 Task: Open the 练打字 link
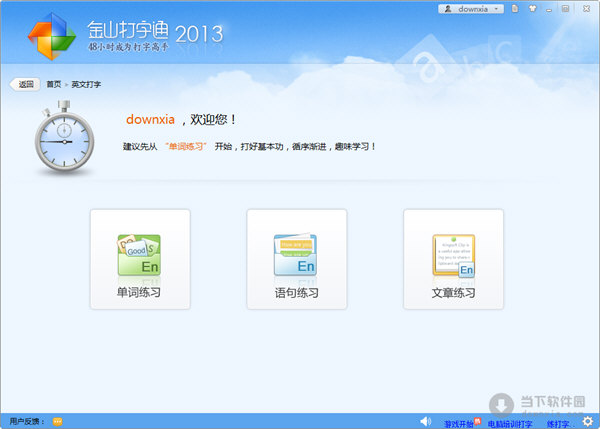pos(558,424)
